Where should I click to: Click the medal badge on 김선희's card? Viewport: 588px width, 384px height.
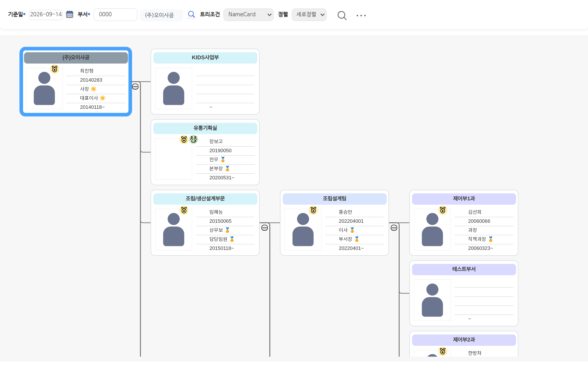pos(443,210)
